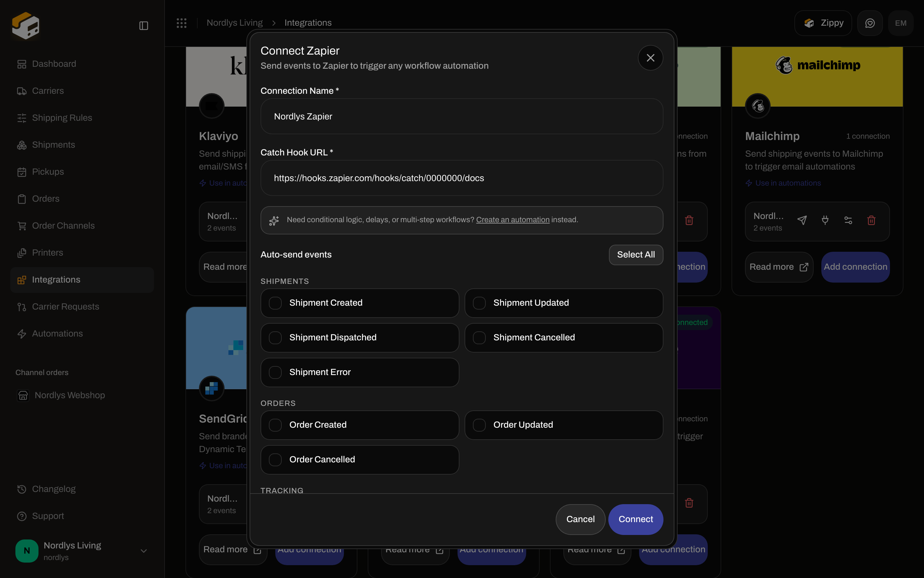Click the Zippy logo in the sidebar
The image size is (924, 578).
(x=26, y=25)
